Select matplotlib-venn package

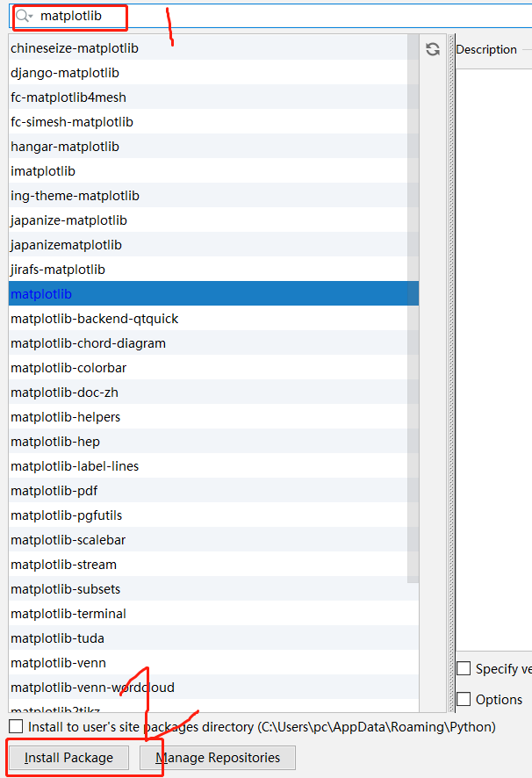point(213,663)
